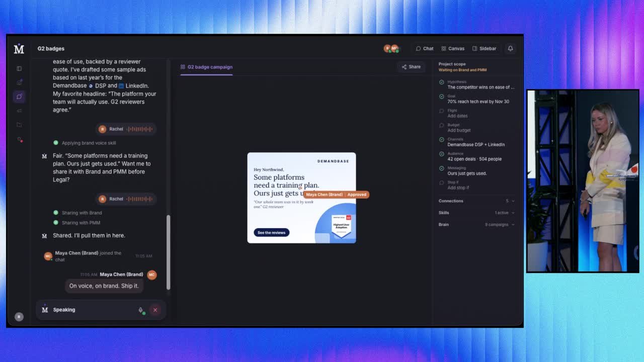Select the G2 badge campaign tab

tap(206, 67)
